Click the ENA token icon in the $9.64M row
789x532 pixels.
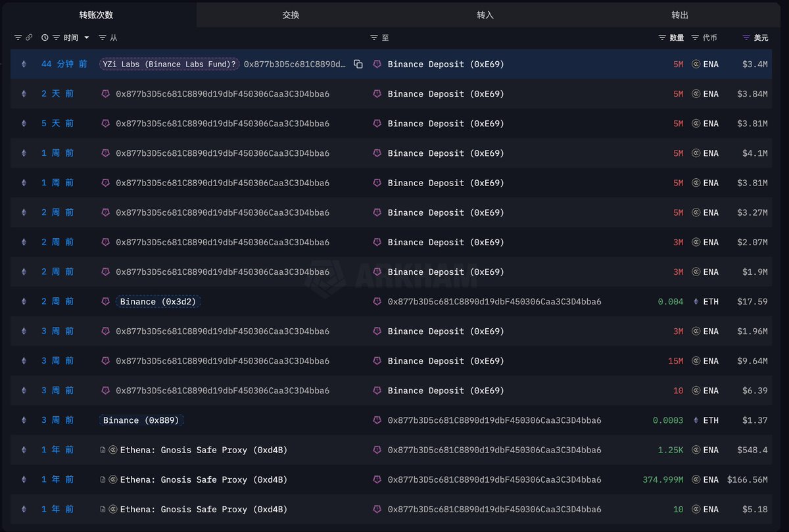(x=696, y=361)
